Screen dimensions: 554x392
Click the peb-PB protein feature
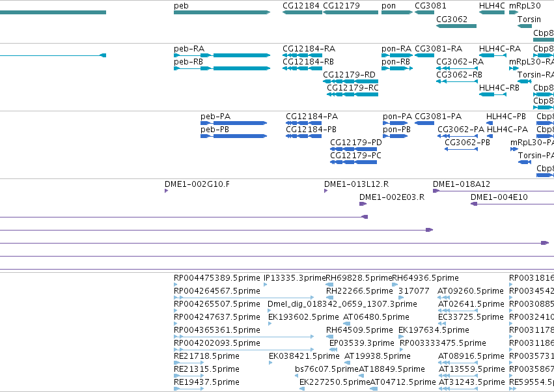pos(234,136)
